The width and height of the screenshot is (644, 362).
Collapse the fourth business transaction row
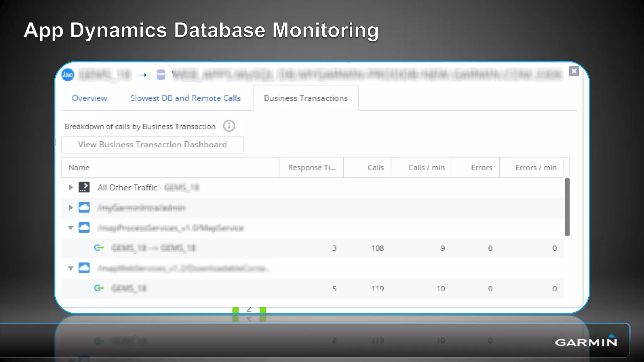(71, 268)
